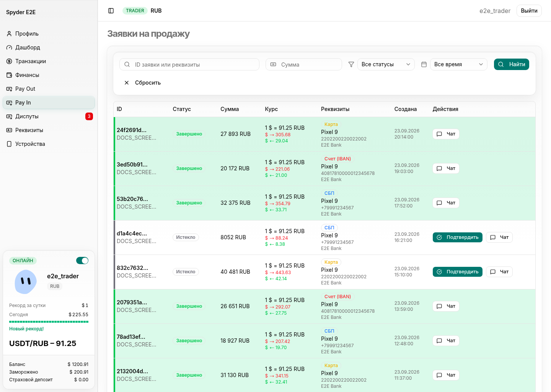Click the 40 481 RUB amount cell
551x392 pixels.
(235, 272)
